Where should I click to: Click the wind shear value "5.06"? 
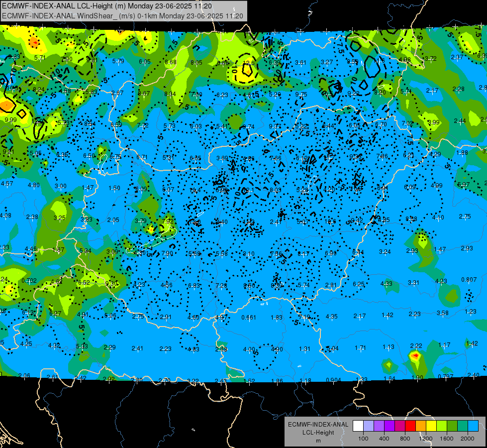point(110,316)
